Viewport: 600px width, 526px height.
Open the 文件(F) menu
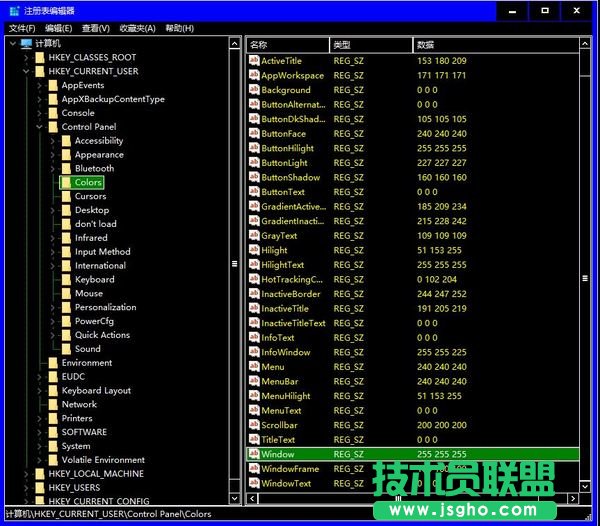[x=22, y=28]
